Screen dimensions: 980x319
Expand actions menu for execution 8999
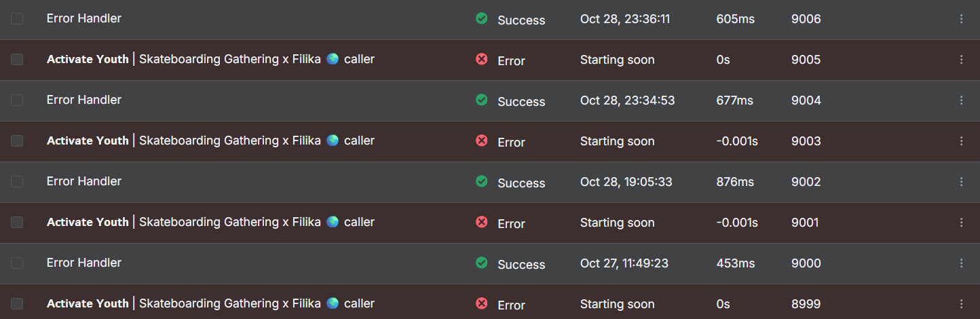coord(961,304)
